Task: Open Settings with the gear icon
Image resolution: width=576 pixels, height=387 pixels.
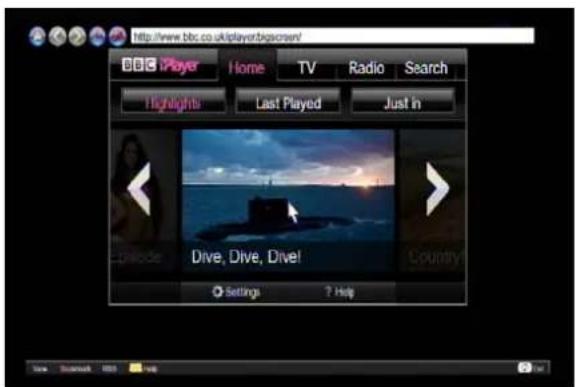Action: (x=236, y=292)
